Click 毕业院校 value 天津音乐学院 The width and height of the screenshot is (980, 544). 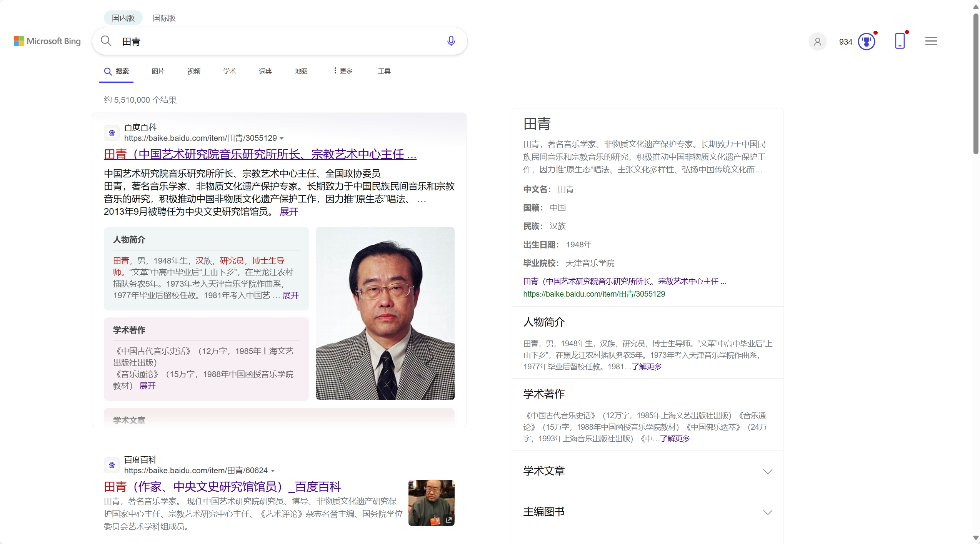tap(590, 263)
